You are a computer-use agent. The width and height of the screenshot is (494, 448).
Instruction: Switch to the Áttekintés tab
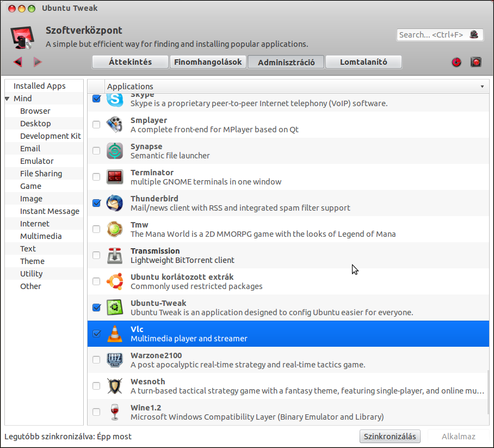(130, 62)
